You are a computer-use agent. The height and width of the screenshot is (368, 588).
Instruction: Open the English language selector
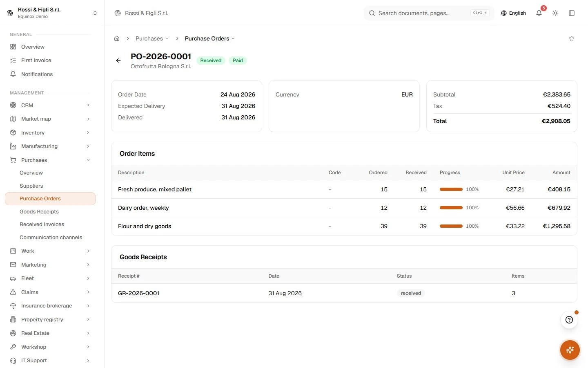click(513, 13)
